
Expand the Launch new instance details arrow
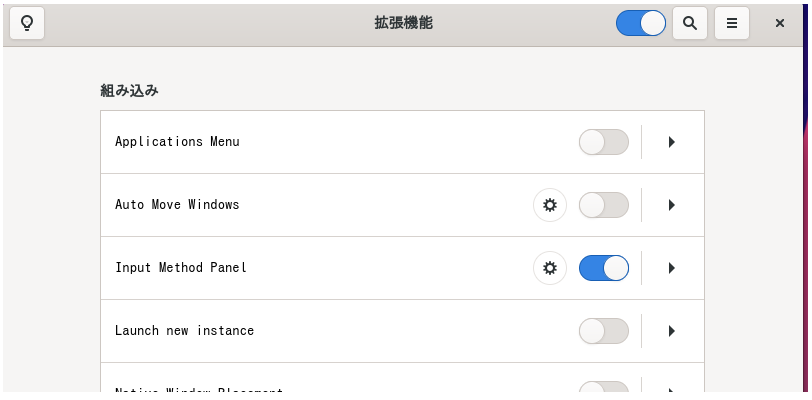tap(672, 331)
